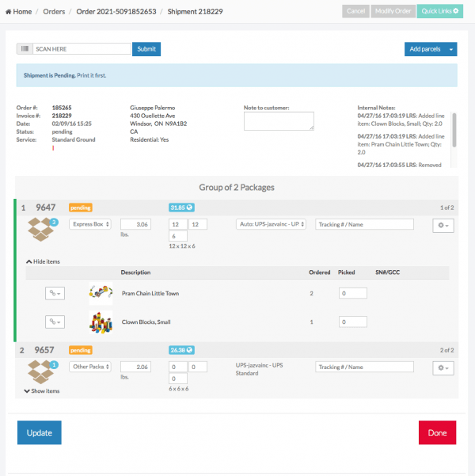Open the Auto: UPS-jazvainc carrier dropdown

point(271,224)
